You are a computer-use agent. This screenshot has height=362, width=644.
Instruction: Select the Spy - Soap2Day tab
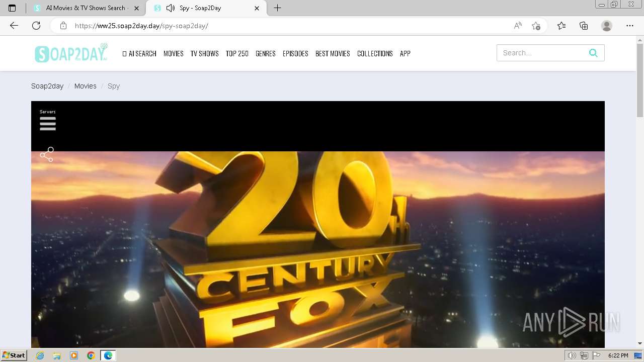(x=207, y=8)
